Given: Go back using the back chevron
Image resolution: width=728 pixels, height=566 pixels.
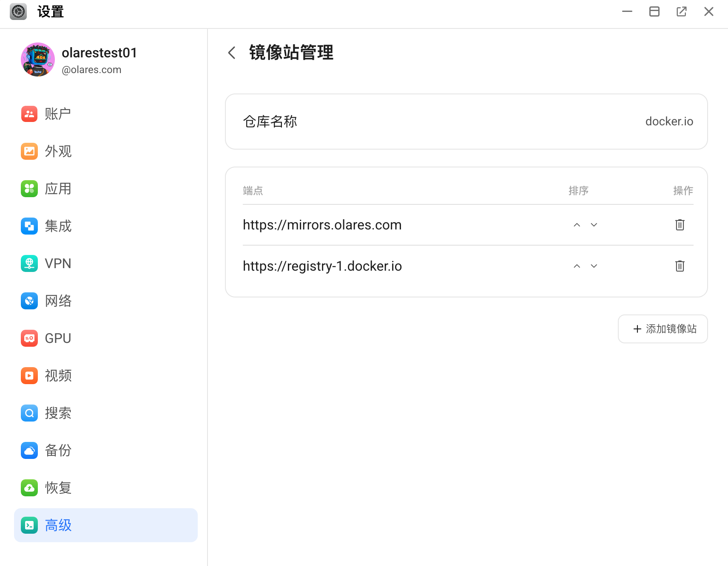Looking at the screenshot, I should [x=231, y=52].
